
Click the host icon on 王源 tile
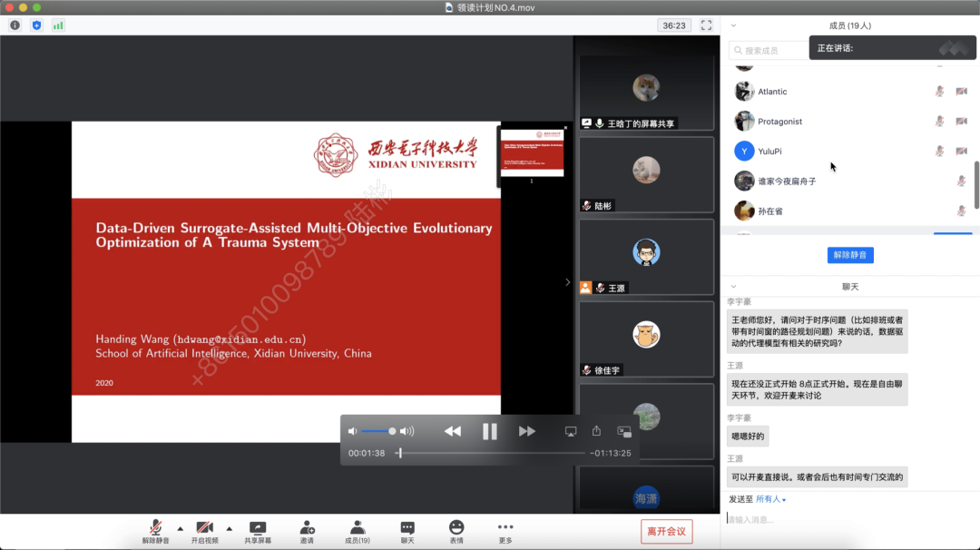tap(585, 288)
